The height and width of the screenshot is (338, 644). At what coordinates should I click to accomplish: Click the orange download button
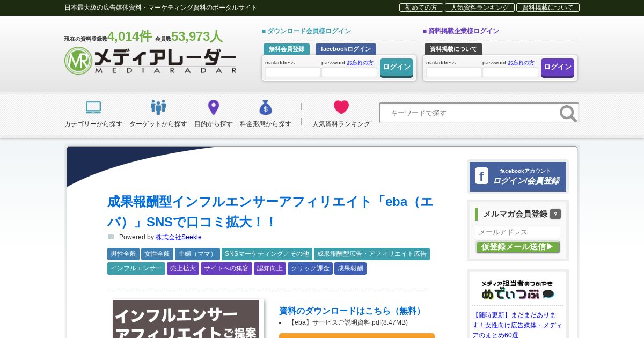pos(357,336)
